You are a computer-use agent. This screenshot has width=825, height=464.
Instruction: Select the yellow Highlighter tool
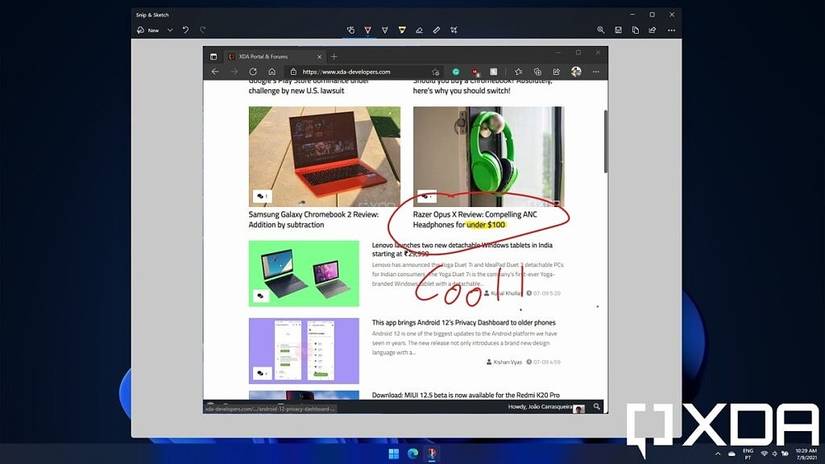pos(402,30)
